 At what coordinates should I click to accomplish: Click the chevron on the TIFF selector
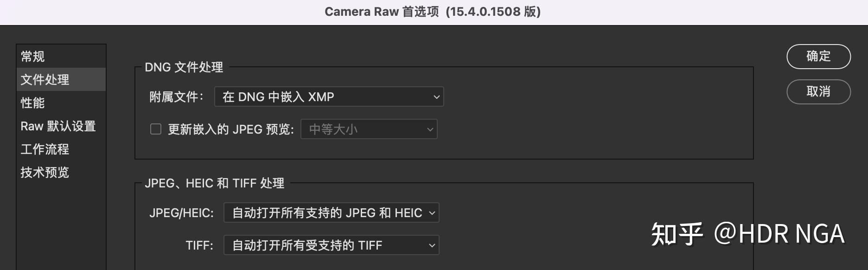431,245
